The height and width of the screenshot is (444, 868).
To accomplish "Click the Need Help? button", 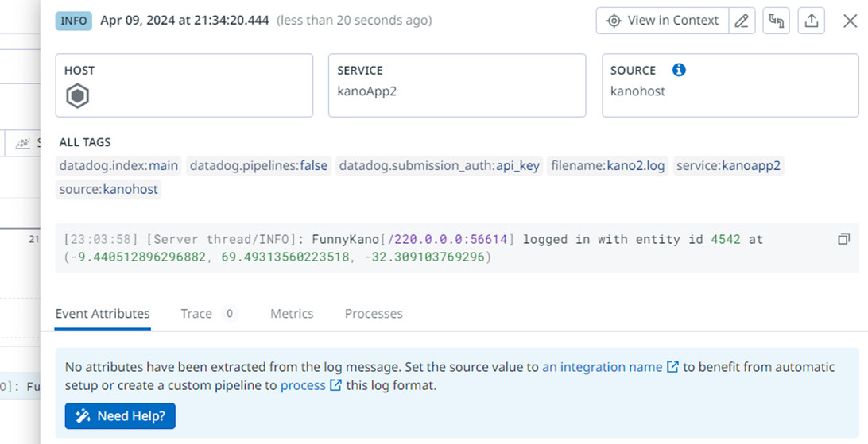I will 120,415.
